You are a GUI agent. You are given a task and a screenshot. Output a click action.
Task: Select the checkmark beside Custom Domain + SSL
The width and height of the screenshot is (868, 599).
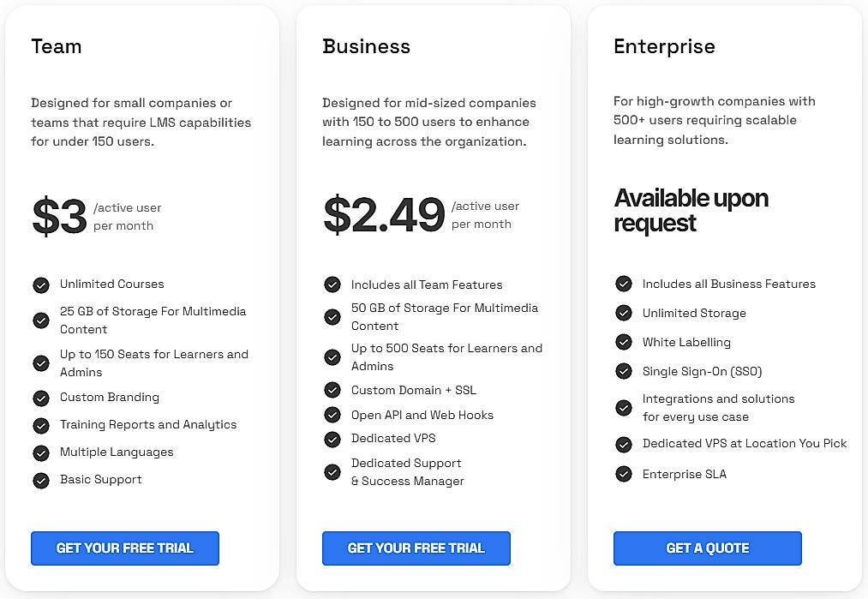coord(332,389)
